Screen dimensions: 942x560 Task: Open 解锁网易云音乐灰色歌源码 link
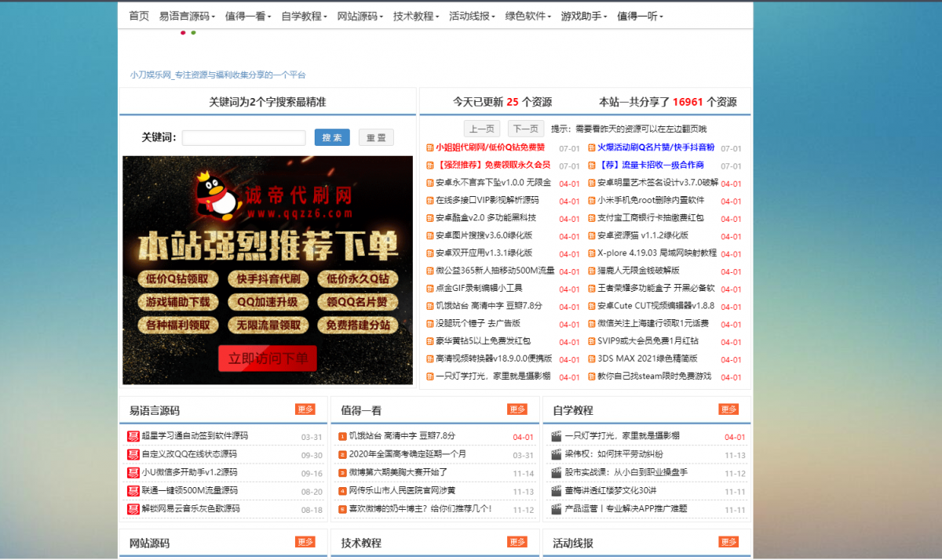click(191, 509)
